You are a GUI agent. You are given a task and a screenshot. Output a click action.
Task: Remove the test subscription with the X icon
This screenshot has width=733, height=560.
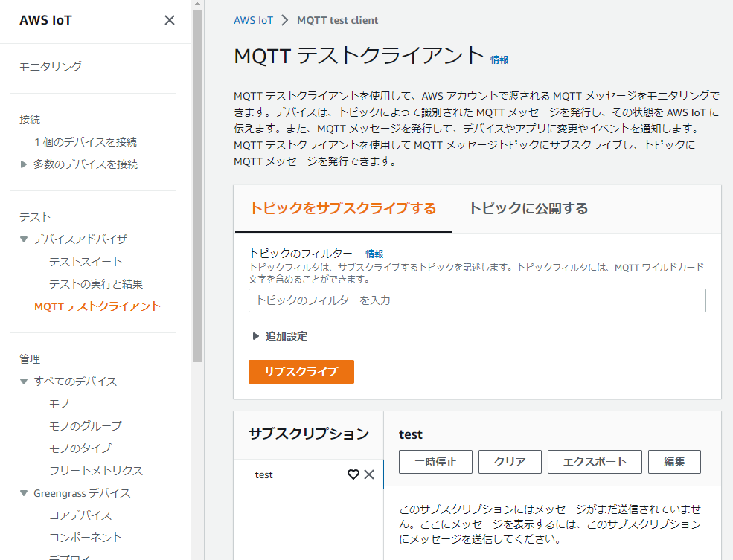coord(369,474)
